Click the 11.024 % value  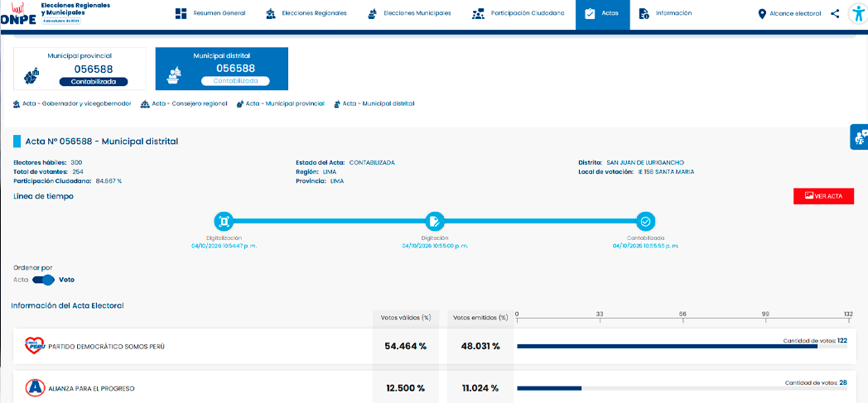(x=480, y=388)
